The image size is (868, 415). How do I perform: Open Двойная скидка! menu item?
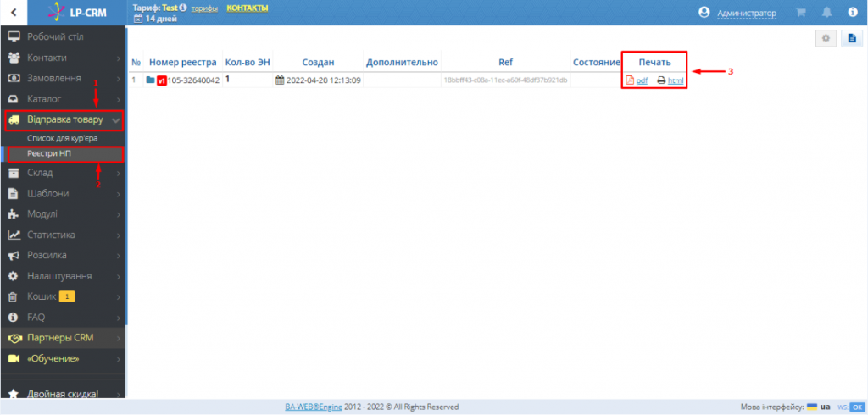pos(63,394)
